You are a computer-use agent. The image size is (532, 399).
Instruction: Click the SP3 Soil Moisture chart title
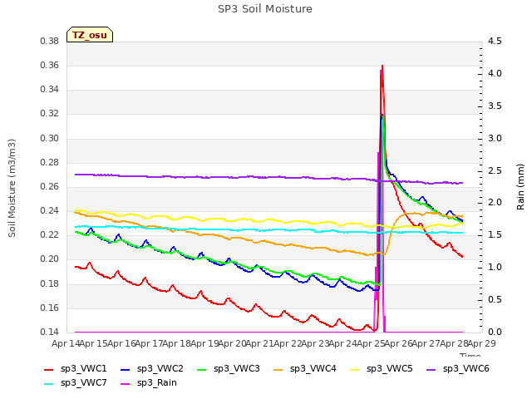(265, 9)
